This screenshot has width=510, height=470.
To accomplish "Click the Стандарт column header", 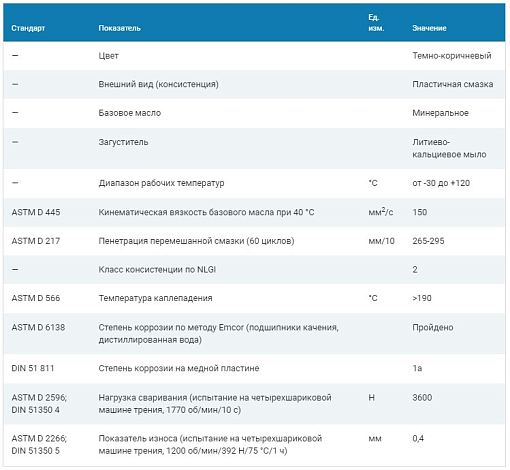I will (x=28, y=28).
